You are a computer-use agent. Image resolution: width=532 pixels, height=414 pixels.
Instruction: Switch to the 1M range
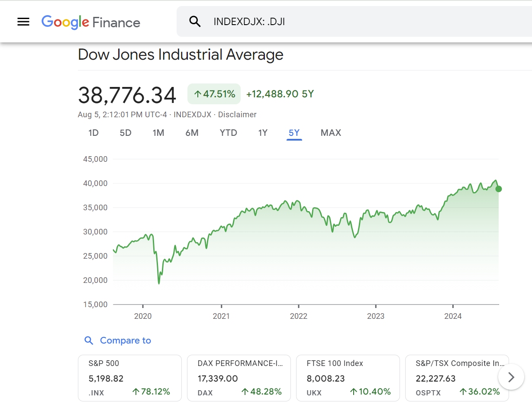tap(158, 133)
